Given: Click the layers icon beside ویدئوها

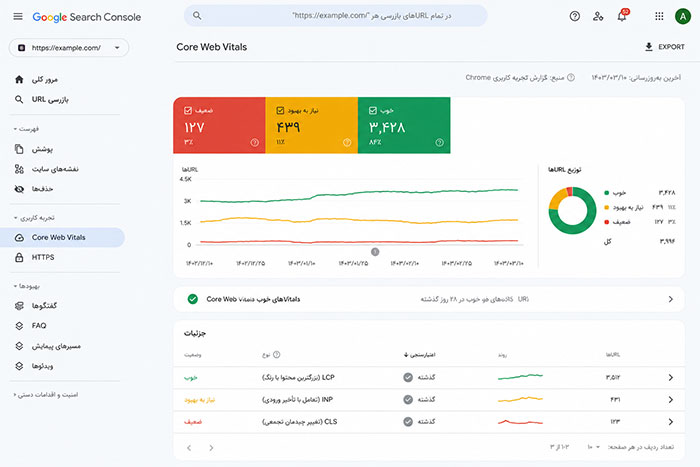Looking at the screenshot, I should [19, 366].
